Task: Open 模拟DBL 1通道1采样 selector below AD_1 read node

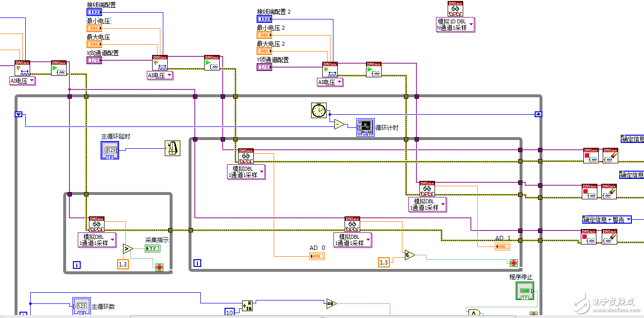Action: click(427, 204)
